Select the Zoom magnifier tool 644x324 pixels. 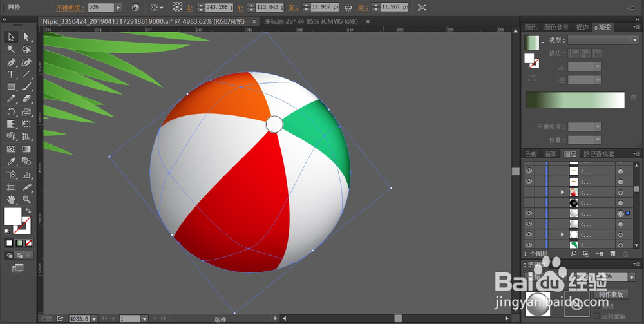(x=26, y=200)
